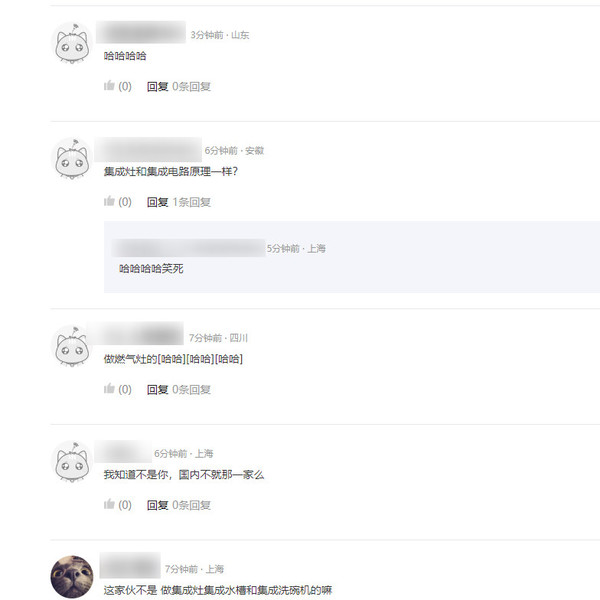Like the 集成灶和集成电路 comment
Viewport: 600px width, 600px height.
(117, 202)
